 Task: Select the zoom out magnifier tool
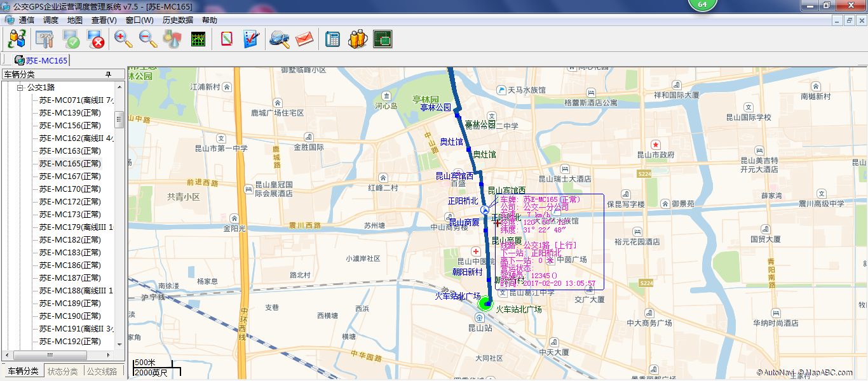click(x=147, y=39)
